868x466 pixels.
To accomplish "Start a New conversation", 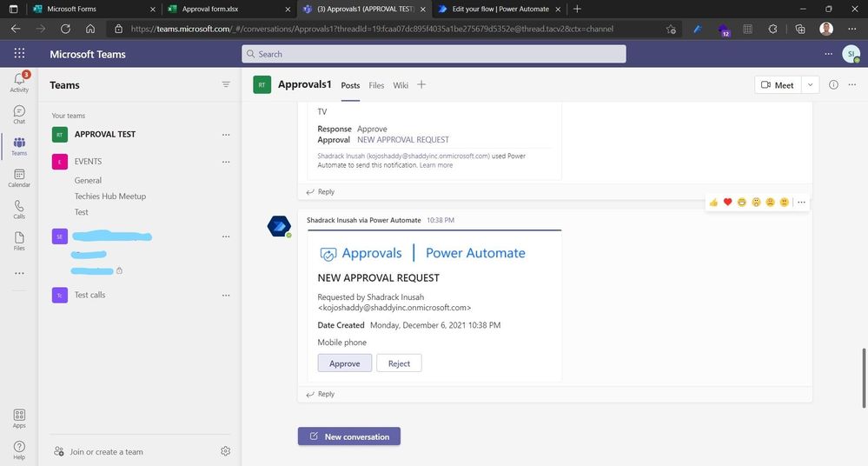I will (348, 436).
